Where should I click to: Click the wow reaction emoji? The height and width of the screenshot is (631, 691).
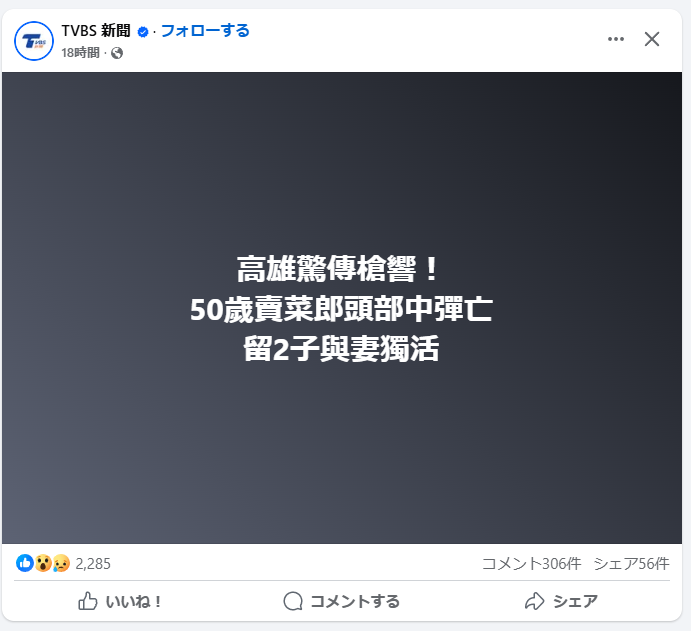pos(43,563)
